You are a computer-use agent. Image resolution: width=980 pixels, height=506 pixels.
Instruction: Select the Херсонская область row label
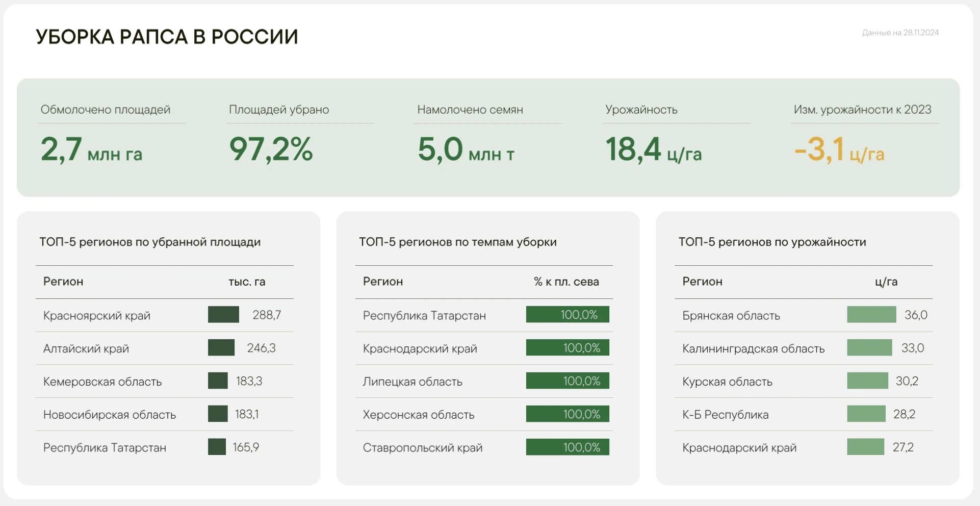point(418,415)
